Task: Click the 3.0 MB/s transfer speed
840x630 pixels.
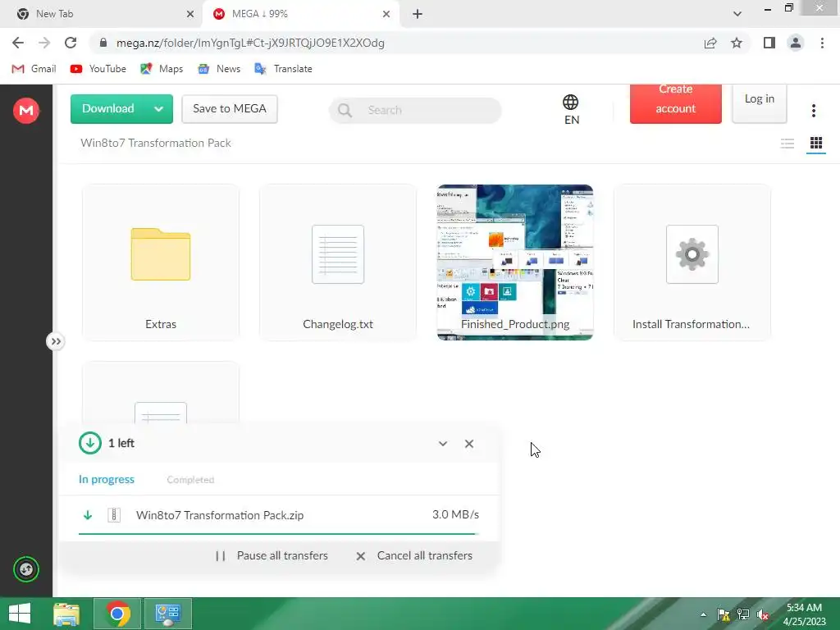Action: (455, 514)
